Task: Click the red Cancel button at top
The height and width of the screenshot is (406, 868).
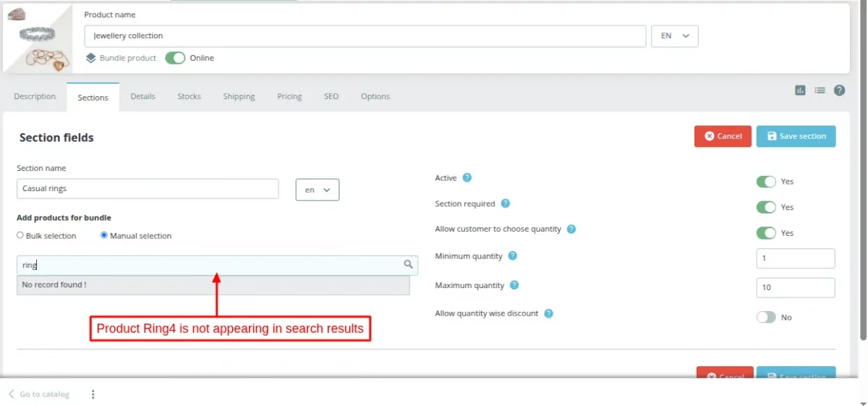Action: (x=723, y=136)
